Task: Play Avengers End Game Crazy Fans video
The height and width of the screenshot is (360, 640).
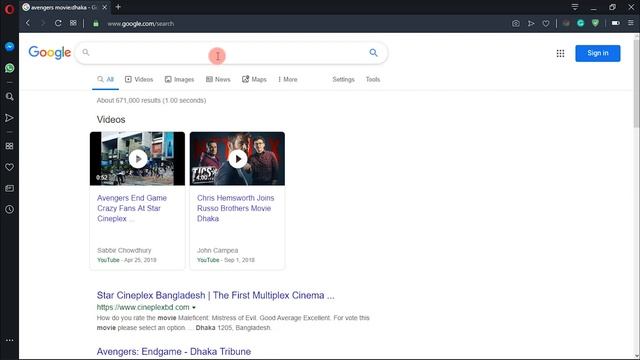Action: click(x=138, y=159)
